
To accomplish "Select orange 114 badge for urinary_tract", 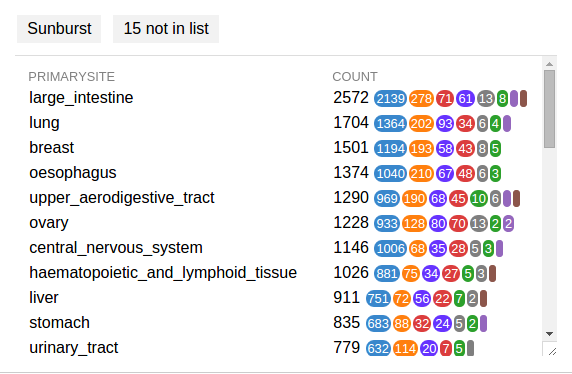I will pos(406,349).
